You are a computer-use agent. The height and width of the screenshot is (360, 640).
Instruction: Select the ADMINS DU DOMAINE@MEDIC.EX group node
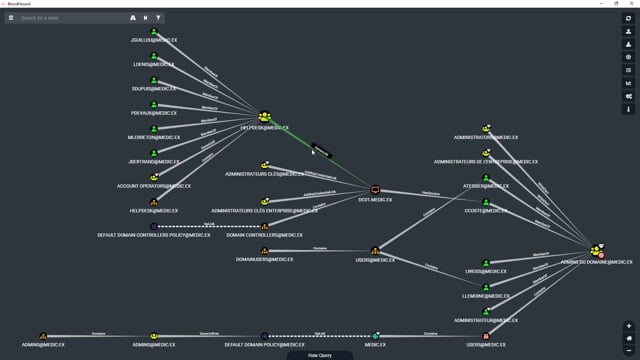tap(597, 251)
